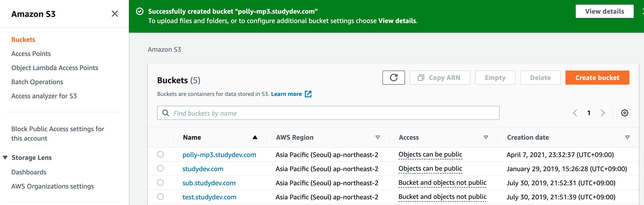The height and width of the screenshot is (205, 644).
Task: Click the July 30, 2019, 21:52:31 creation date
Action: pyautogui.click(x=561, y=183)
